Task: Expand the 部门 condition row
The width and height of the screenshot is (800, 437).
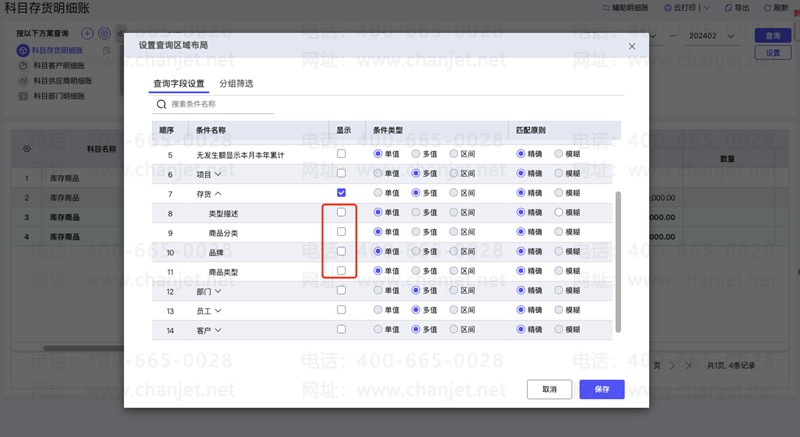Action: [x=218, y=291]
